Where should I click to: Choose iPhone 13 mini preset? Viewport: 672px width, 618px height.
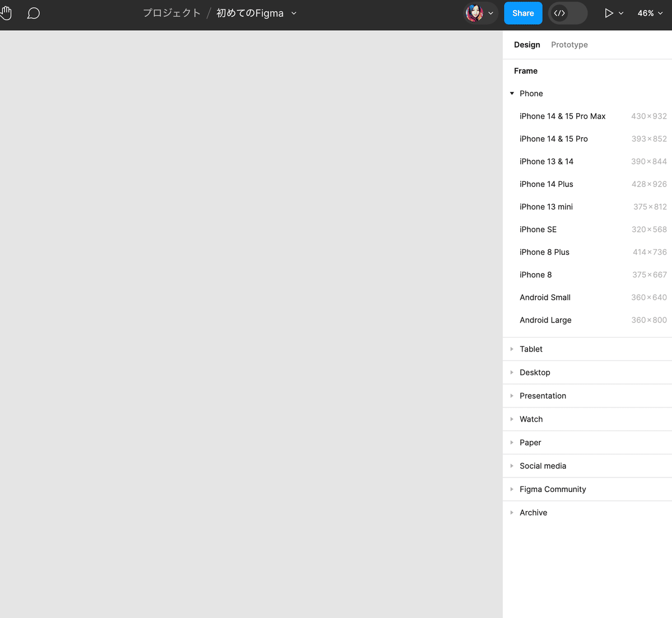(587, 207)
